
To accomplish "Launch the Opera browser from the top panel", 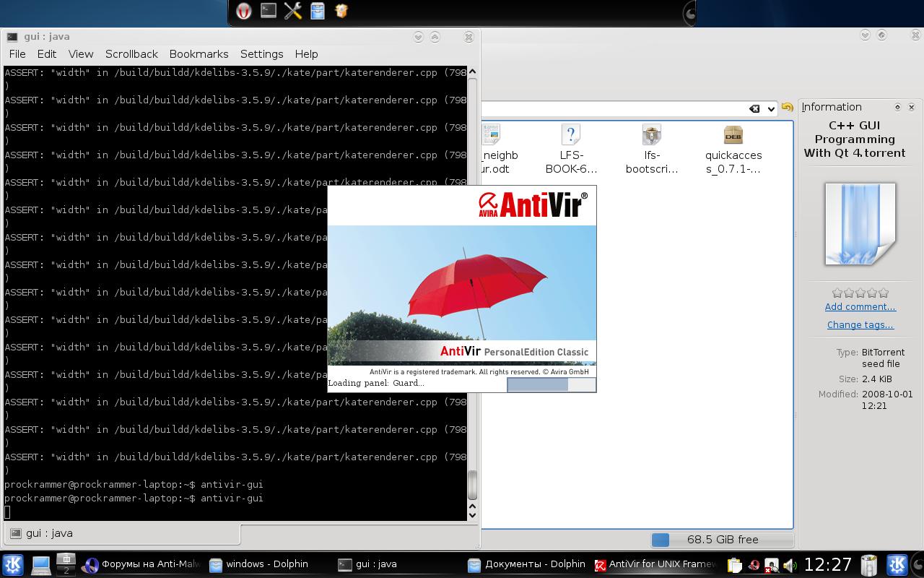I will 244,11.
